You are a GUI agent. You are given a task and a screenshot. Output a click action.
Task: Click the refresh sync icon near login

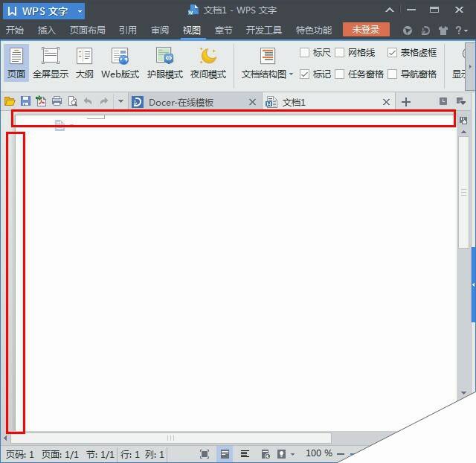click(x=425, y=31)
